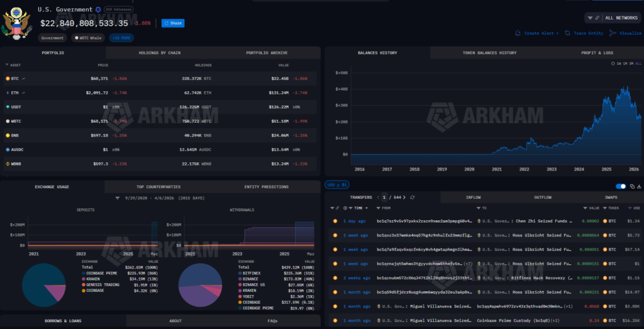
Task: Click the USDT token icon in the portfolio
Action: pyautogui.click(x=8, y=107)
